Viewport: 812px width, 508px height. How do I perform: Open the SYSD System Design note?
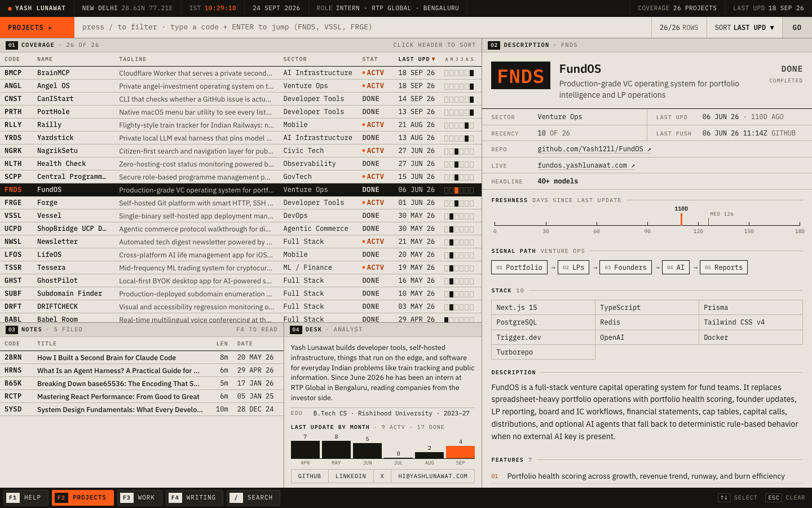(142, 409)
